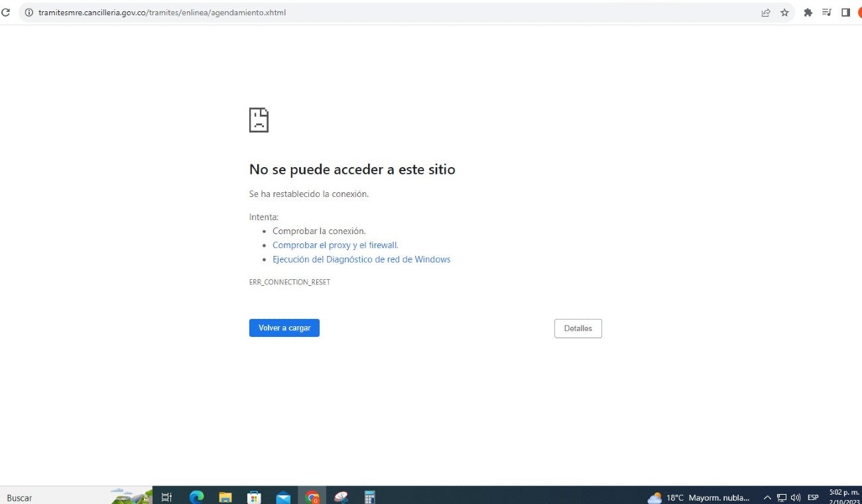The width and height of the screenshot is (862, 504).
Task: Click the sad page error icon
Action: tap(259, 119)
